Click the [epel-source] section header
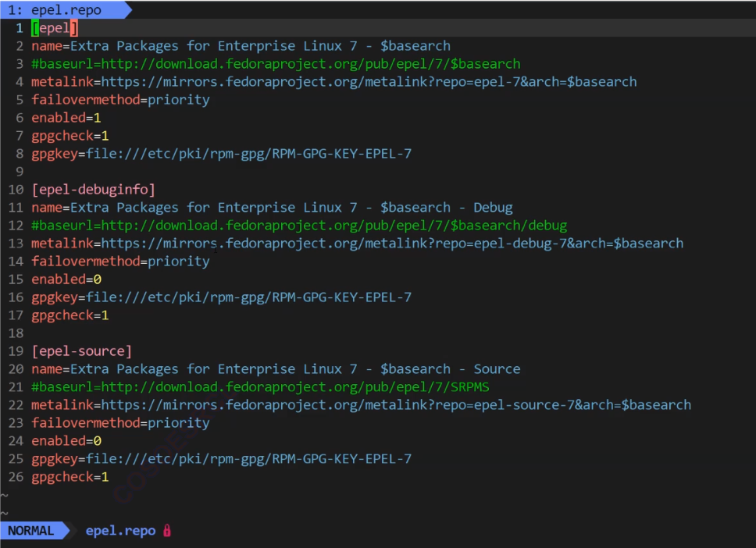Screen dimensions: 756x548 click(x=81, y=351)
